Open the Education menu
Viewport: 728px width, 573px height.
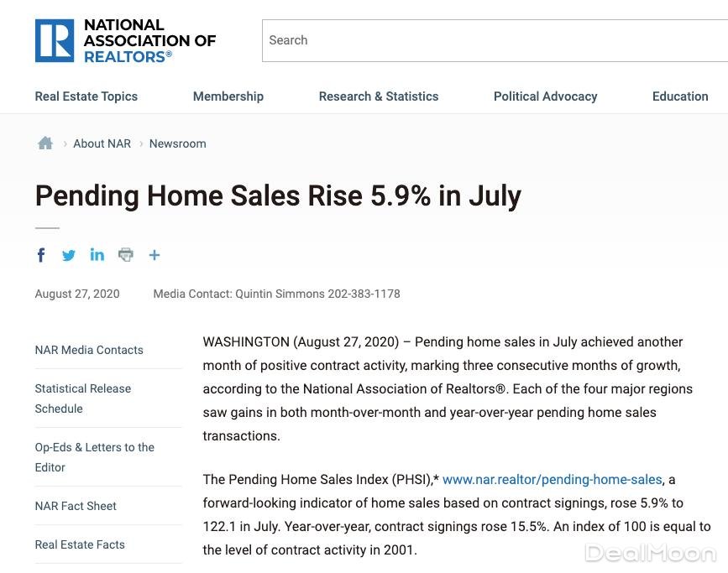(680, 96)
